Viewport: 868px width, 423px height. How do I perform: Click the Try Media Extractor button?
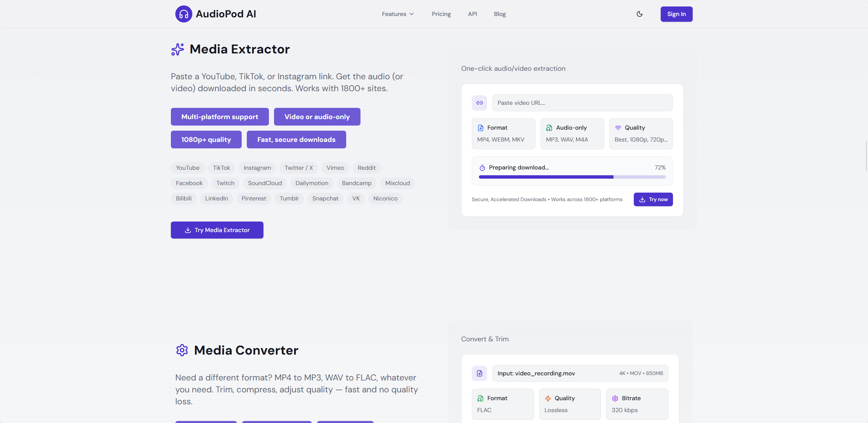217,230
